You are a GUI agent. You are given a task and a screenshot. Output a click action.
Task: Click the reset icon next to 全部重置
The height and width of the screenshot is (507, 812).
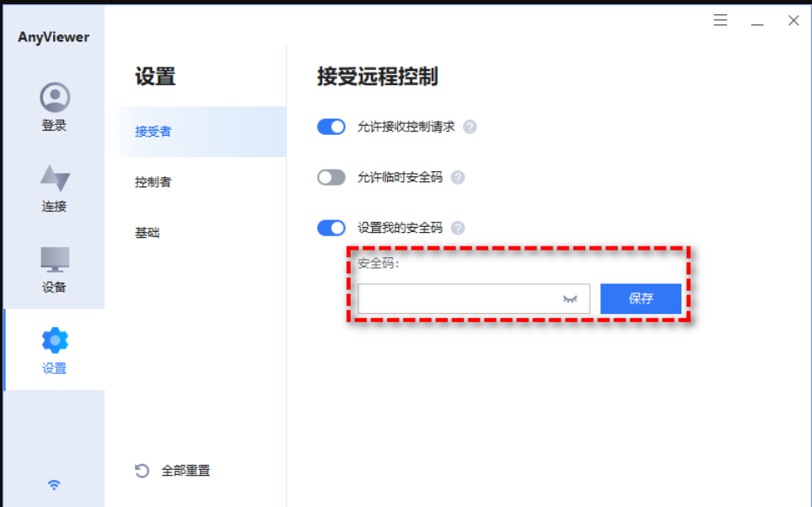coord(141,470)
